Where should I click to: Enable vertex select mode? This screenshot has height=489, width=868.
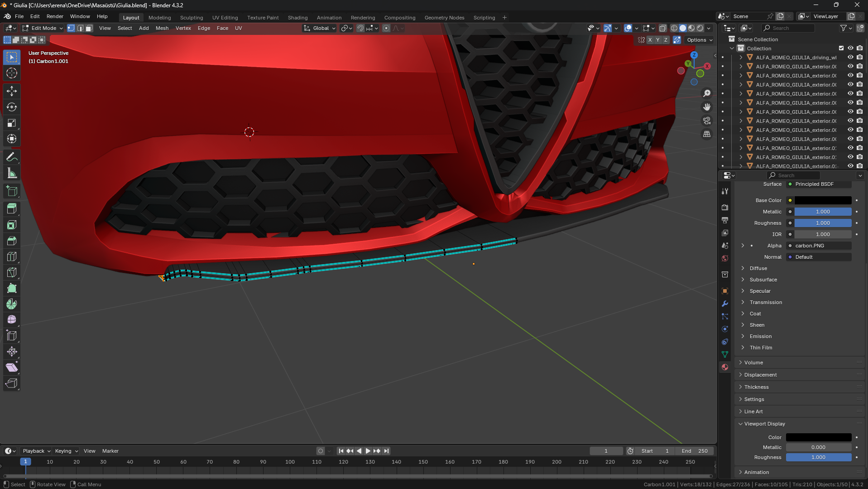coord(71,28)
